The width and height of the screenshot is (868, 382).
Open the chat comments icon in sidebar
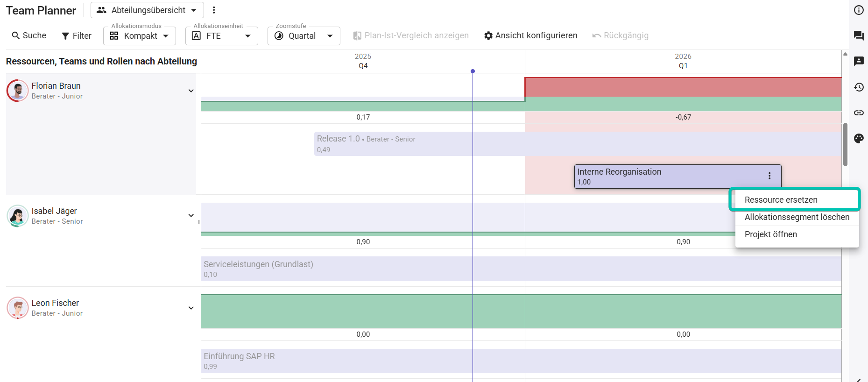tap(859, 35)
